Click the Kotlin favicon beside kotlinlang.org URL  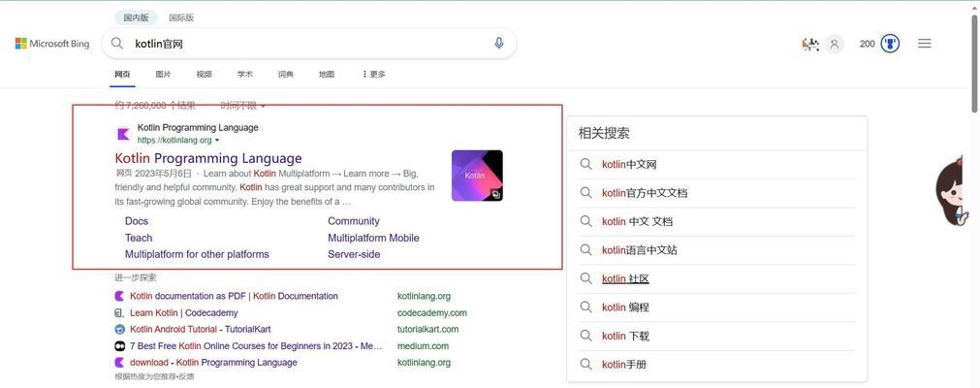pyautogui.click(x=124, y=134)
